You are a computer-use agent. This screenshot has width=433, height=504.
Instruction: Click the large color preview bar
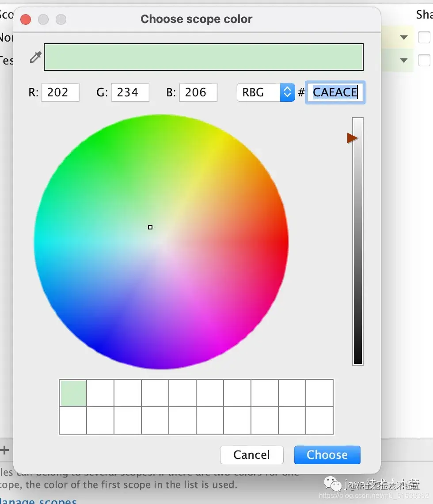pyautogui.click(x=204, y=57)
